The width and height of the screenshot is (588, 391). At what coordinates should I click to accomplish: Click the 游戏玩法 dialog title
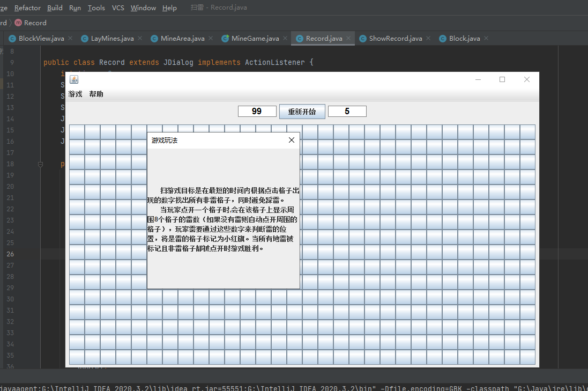[x=165, y=141]
